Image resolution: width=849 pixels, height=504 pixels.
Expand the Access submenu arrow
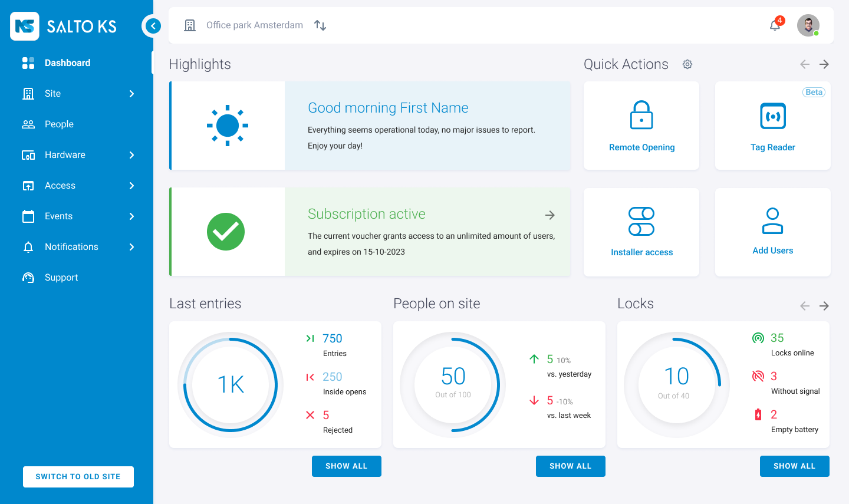tap(131, 186)
